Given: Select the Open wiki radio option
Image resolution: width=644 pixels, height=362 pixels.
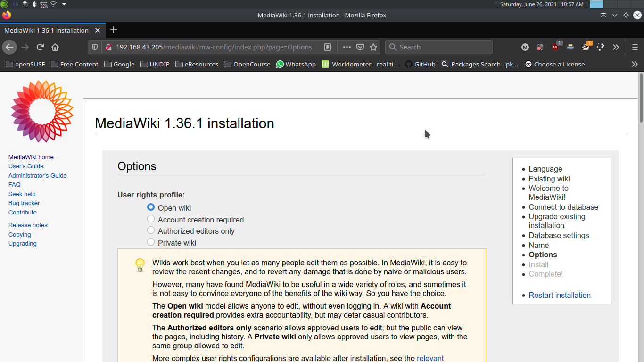Looking at the screenshot, I should click(151, 207).
